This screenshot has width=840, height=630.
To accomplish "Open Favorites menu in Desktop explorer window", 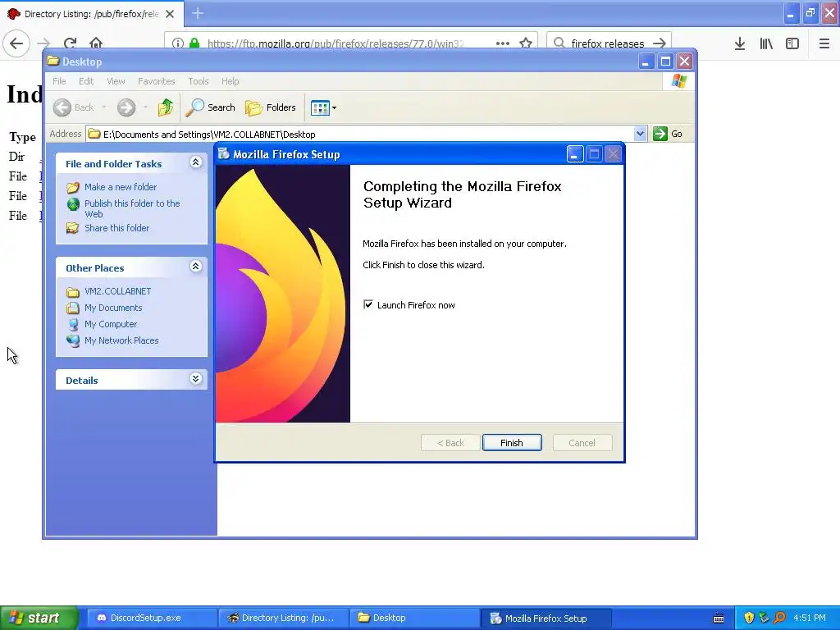I will tap(157, 81).
